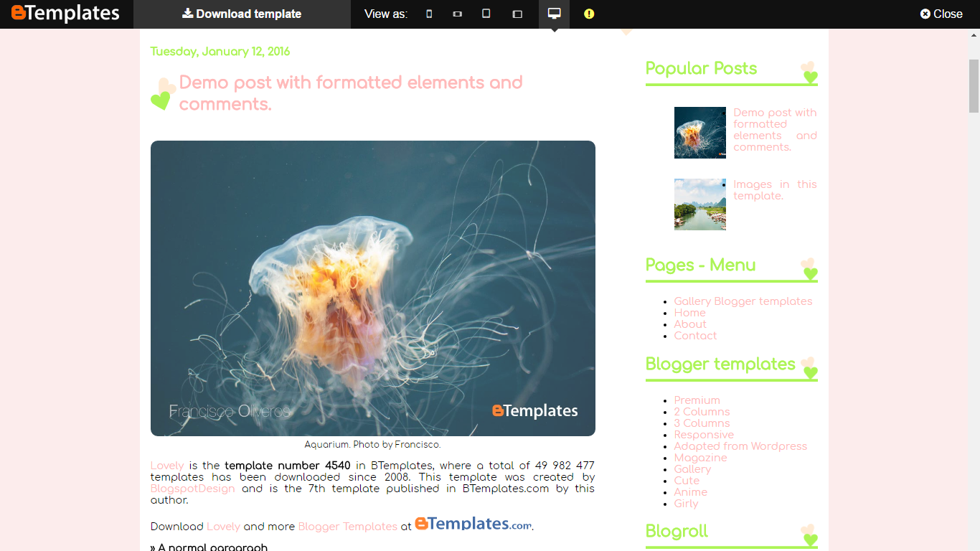Click the jellyfish popular post thumbnail
The image size is (980, 551).
[x=699, y=133]
